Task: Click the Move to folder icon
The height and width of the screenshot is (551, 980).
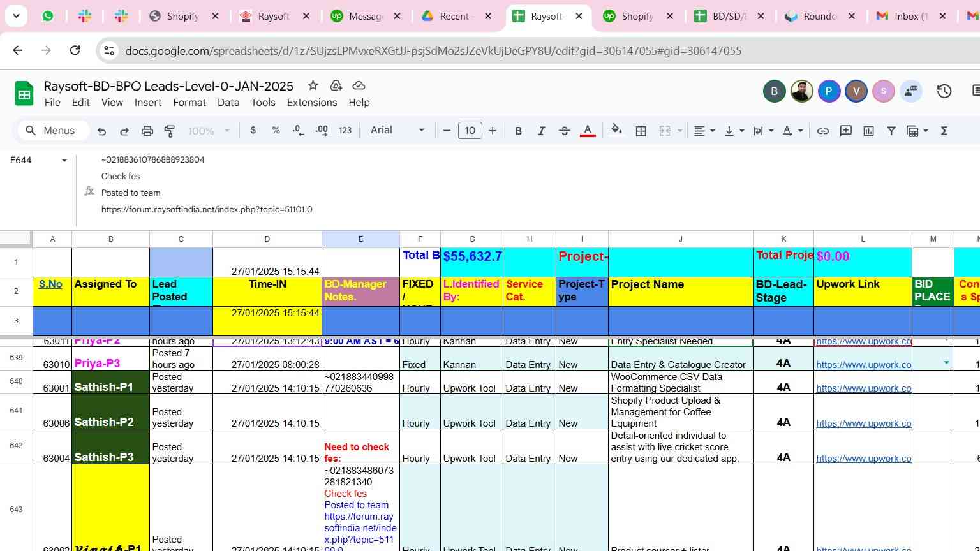Action: [336, 85]
